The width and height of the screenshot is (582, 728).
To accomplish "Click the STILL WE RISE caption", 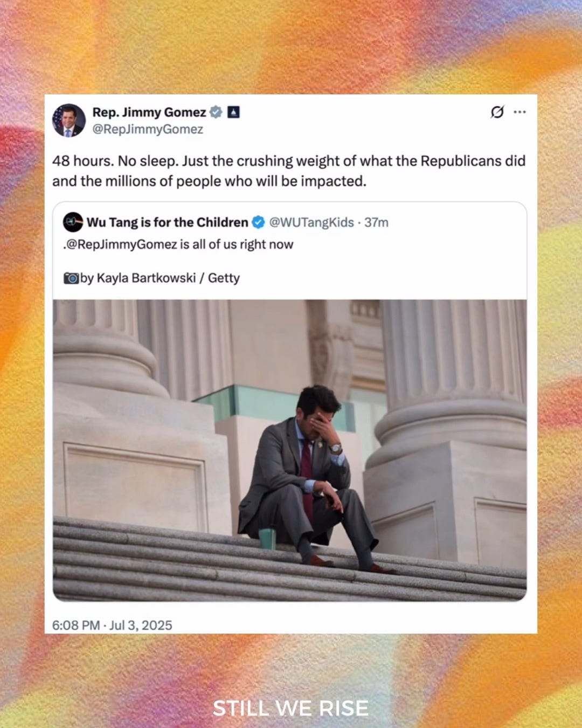I will click(x=291, y=708).
